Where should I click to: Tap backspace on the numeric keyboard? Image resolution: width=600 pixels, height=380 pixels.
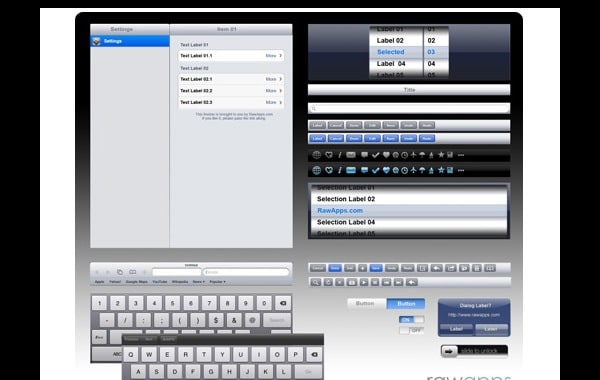click(x=283, y=303)
